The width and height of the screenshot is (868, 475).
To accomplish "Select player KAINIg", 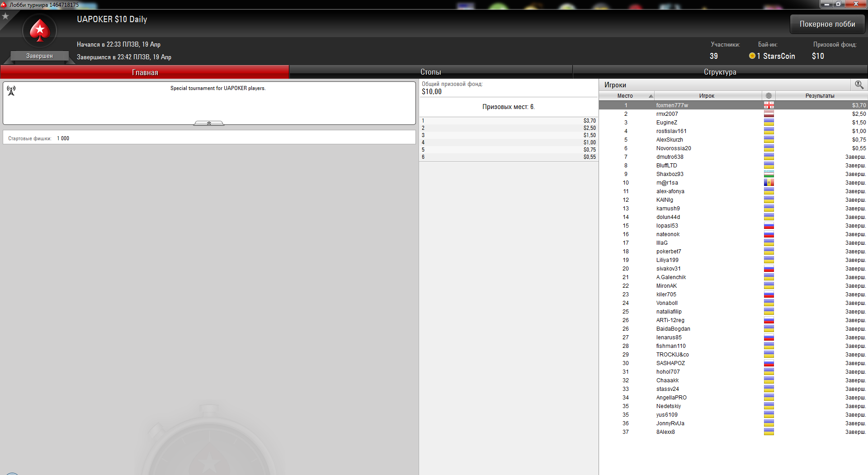I will coord(733,199).
